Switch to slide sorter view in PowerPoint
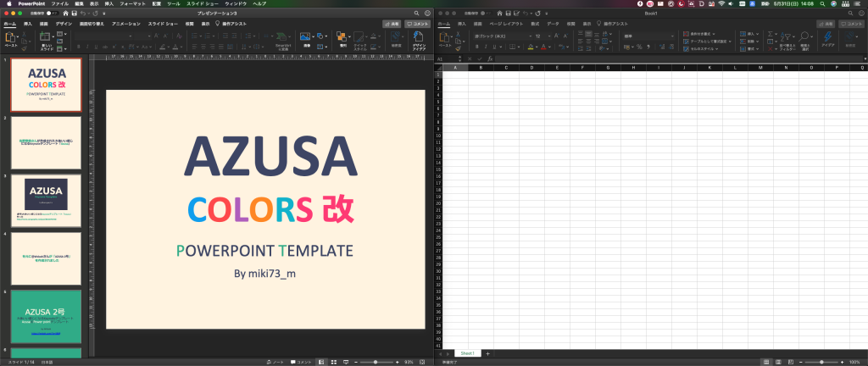868x366 pixels. click(334, 362)
